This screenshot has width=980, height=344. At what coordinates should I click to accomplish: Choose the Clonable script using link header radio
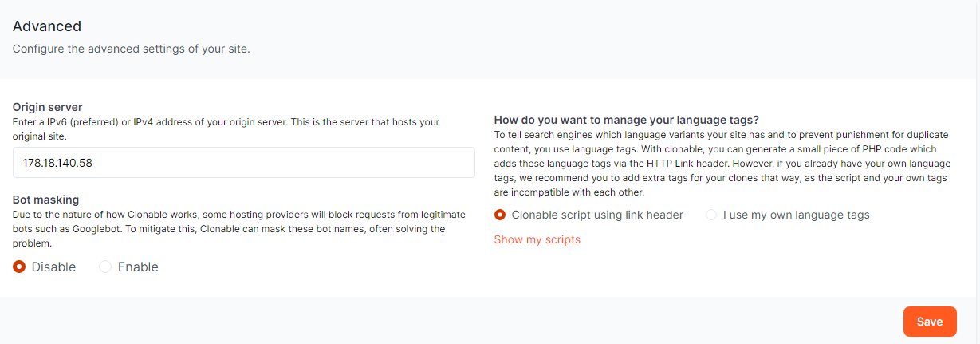point(500,215)
